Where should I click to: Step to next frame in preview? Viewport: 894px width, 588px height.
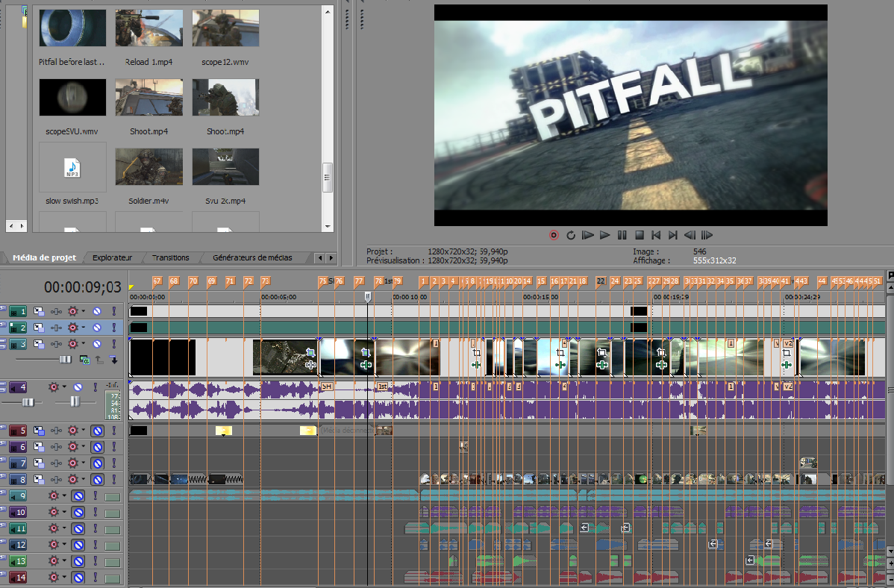(707, 235)
